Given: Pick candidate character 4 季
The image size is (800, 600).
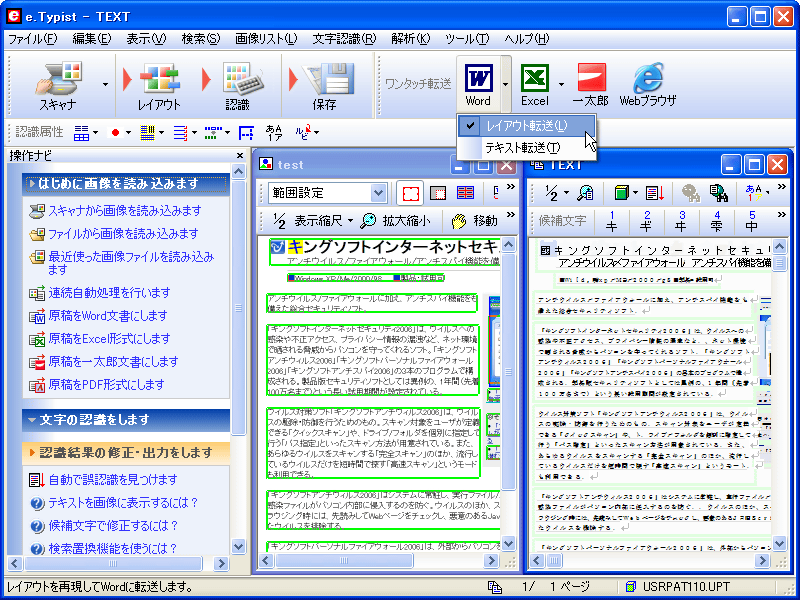Looking at the screenshot, I should [x=717, y=221].
